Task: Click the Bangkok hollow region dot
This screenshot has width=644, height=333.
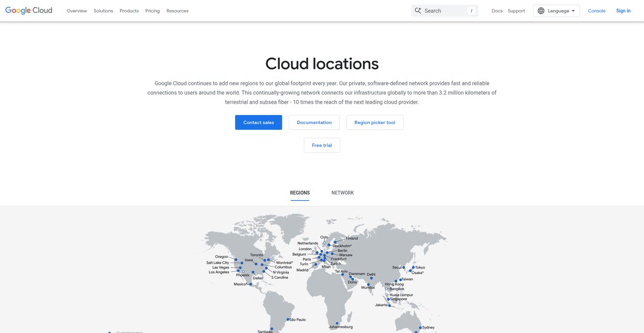Action: tap(386, 289)
